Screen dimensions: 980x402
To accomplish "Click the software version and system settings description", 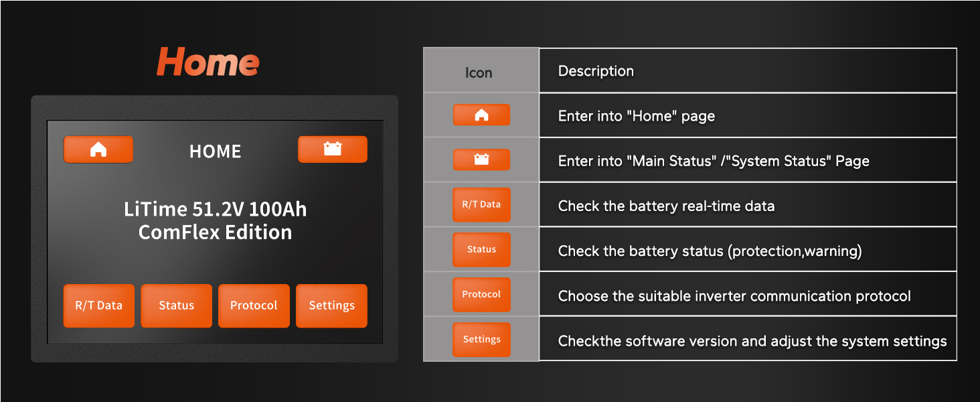I will point(752,341).
